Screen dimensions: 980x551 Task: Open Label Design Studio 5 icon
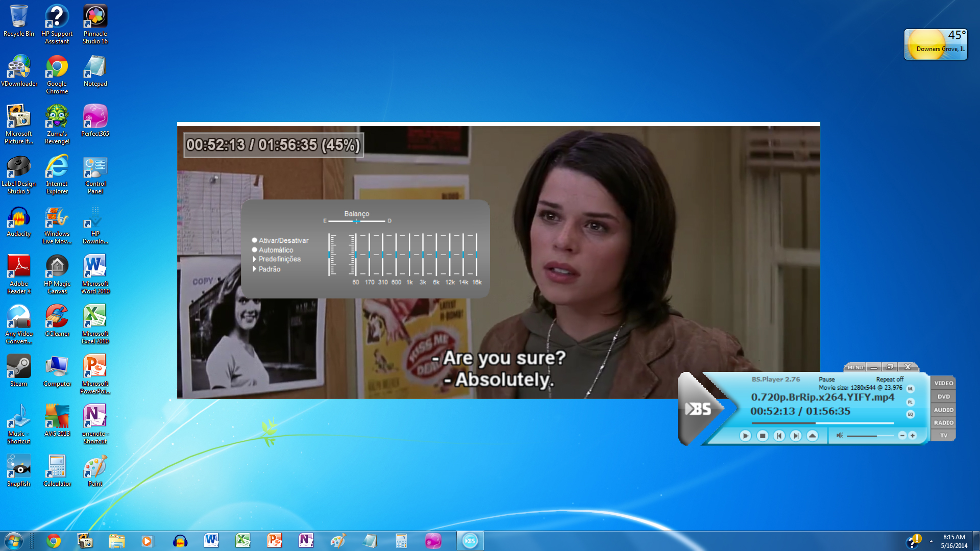[x=19, y=174]
